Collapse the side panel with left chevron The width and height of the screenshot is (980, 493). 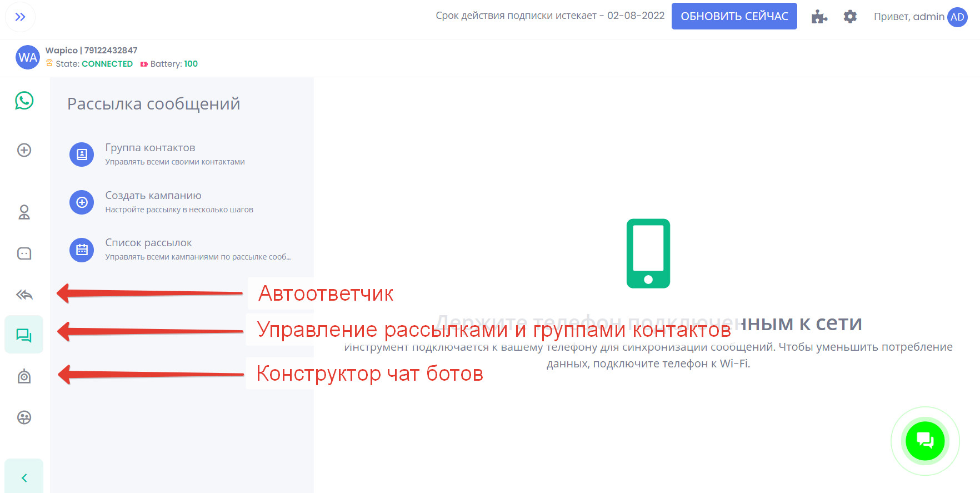(24, 477)
